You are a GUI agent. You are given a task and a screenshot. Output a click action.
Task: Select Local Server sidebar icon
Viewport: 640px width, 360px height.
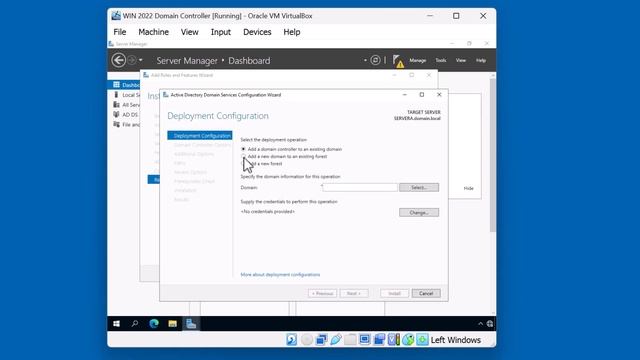[116, 95]
